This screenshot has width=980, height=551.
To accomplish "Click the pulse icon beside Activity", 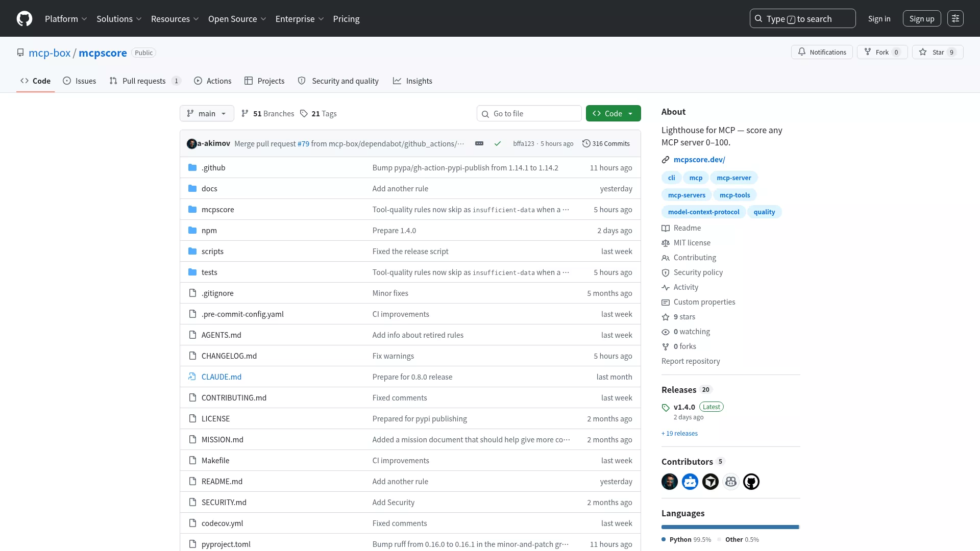I will pyautogui.click(x=666, y=288).
